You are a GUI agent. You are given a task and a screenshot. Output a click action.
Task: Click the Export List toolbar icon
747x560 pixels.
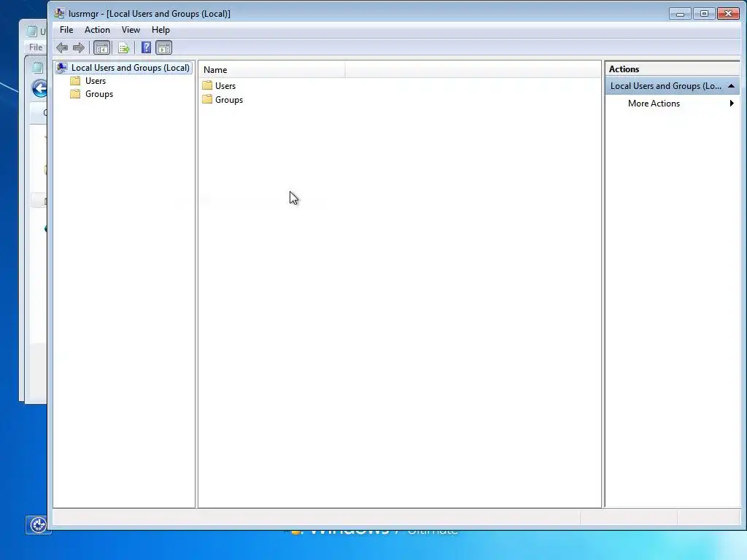pyautogui.click(x=123, y=47)
